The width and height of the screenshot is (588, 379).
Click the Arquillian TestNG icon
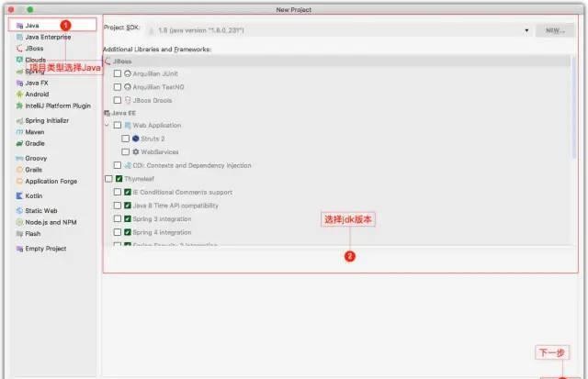tap(128, 87)
